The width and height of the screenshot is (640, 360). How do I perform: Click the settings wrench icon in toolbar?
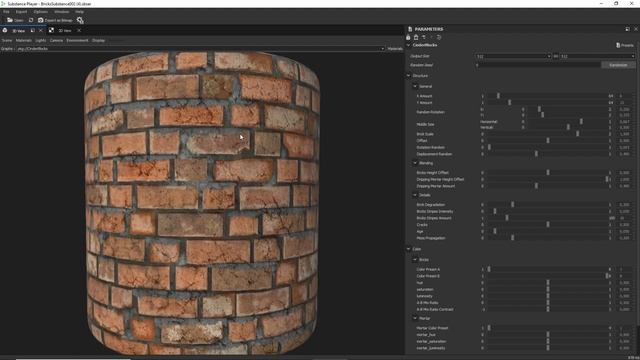80,20
